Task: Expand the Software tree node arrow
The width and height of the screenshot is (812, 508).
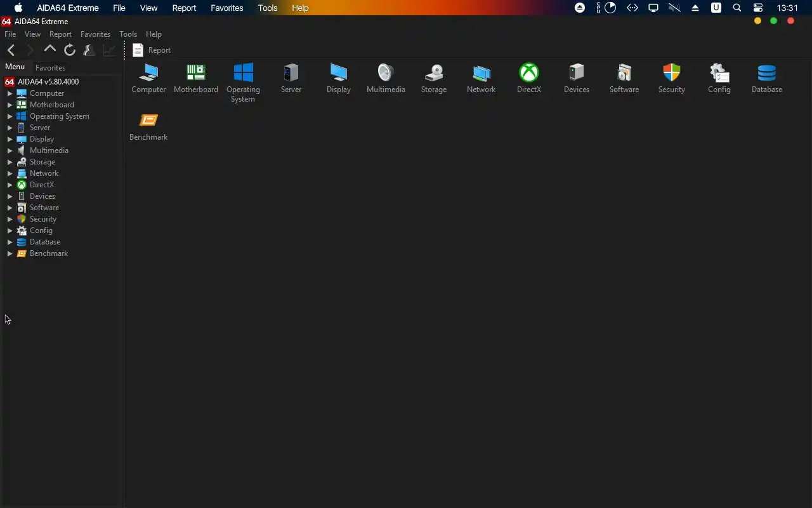Action: click(10, 208)
